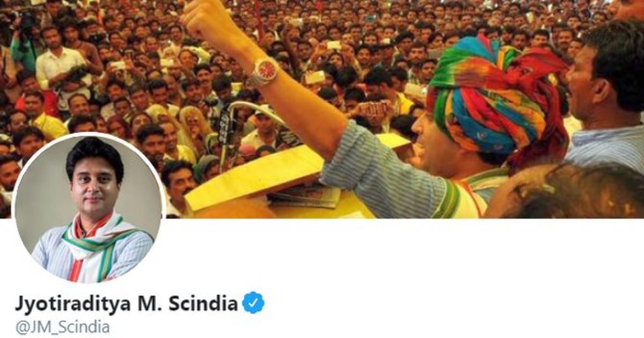Viewport: 644px width, 338px height.
Task: Click the phone held up in the crowd
Action: tap(334, 45)
